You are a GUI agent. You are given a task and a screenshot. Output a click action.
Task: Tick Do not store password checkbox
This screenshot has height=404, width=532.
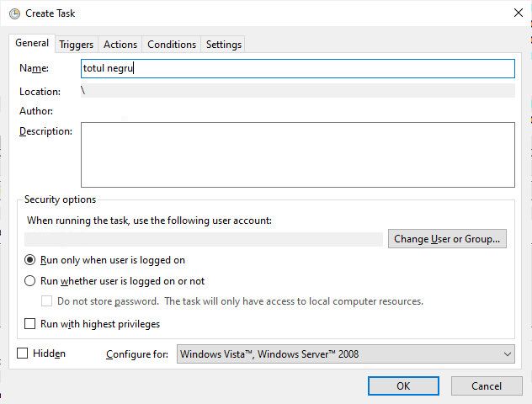pyautogui.click(x=46, y=301)
